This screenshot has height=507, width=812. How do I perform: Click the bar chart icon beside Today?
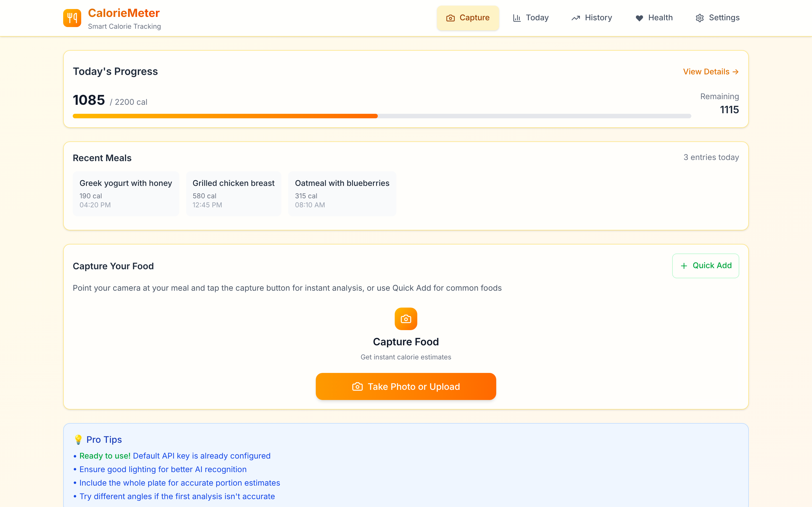click(x=517, y=18)
